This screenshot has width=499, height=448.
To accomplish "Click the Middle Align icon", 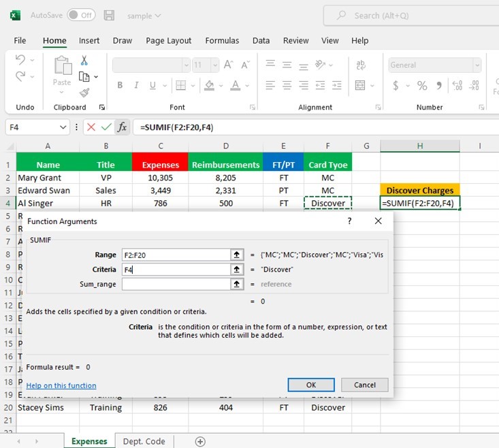I will pos(287,65).
